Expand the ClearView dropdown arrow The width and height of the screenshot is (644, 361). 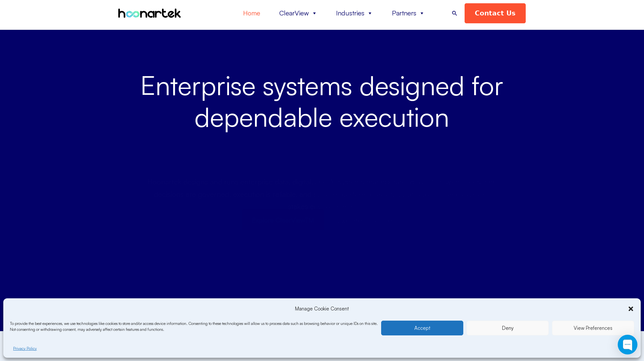point(314,13)
